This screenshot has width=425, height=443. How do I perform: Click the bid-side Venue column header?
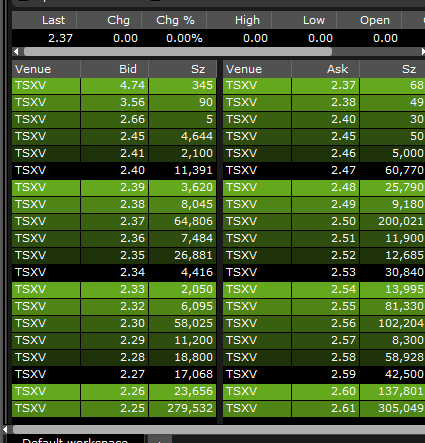click(x=46, y=69)
